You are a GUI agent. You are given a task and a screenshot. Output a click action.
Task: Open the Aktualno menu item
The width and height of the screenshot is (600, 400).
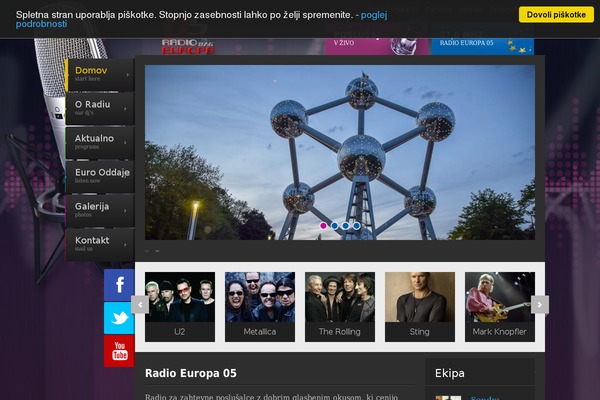(99, 143)
